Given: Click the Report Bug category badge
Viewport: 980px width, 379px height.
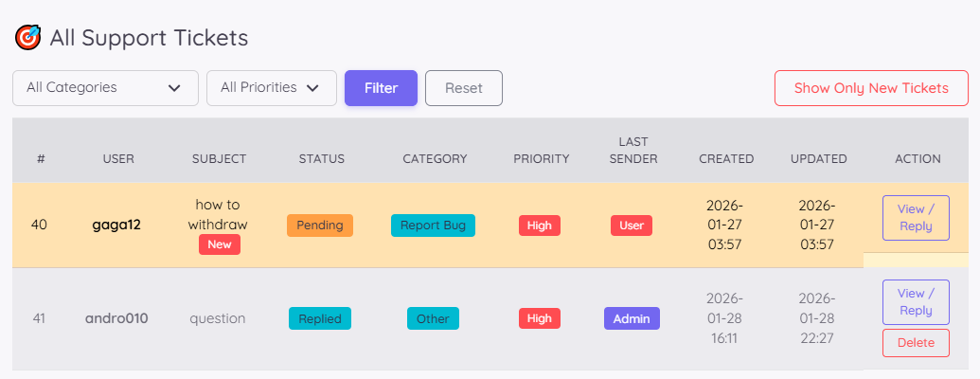Looking at the screenshot, I should (x=433, y=226).
